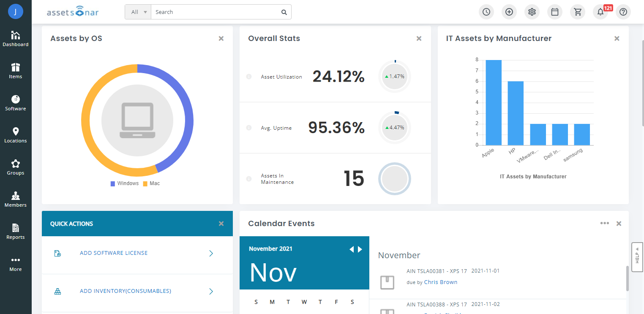Screen dimensions: 644x314
Task: Open the HELP tab on the right edge
Action: (x=637, y=257)
